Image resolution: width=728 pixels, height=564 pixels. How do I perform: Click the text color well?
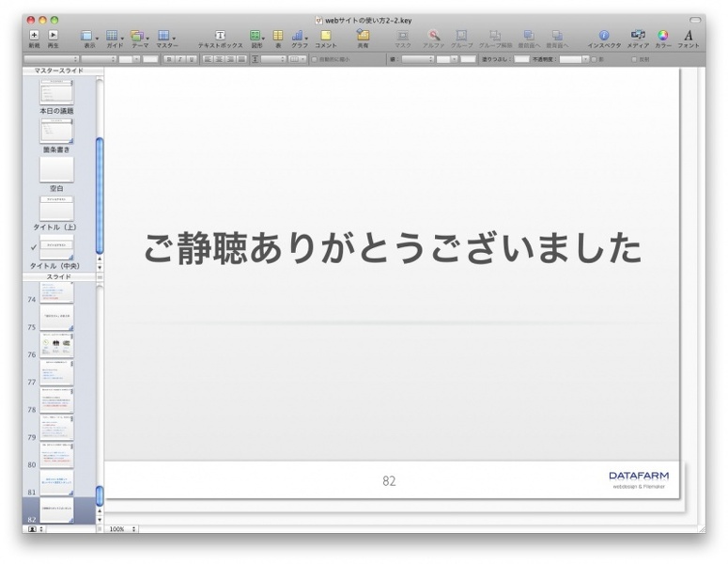pyautogui.click(x=150, y=59)
